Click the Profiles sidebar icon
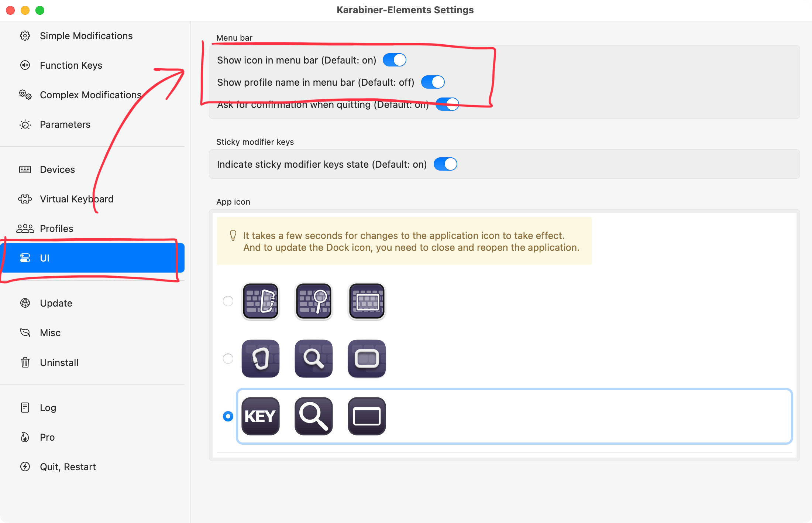 [25, 228]
